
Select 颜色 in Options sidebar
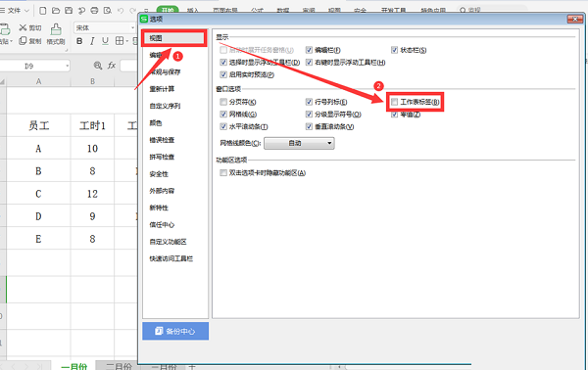[156, 122]
